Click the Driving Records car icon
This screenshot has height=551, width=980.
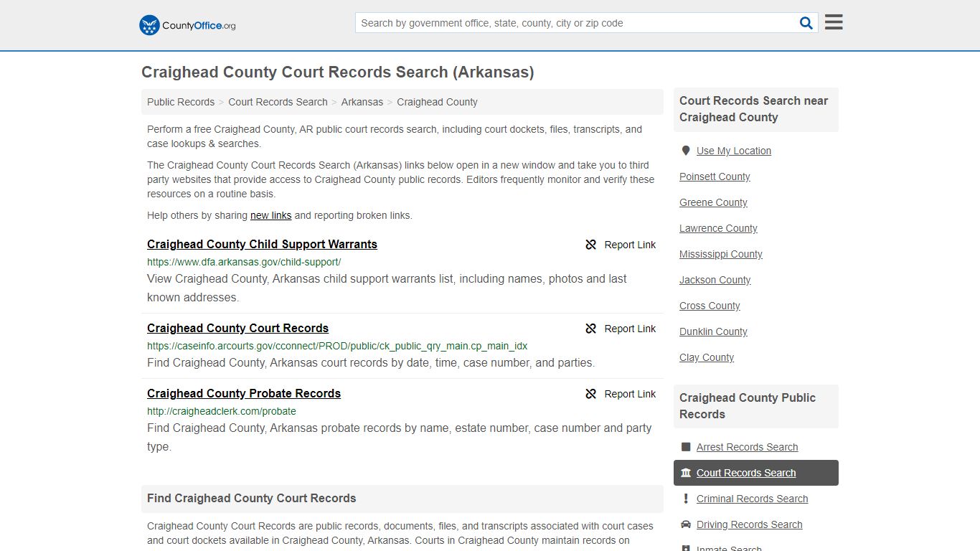(x=686, y=524)
